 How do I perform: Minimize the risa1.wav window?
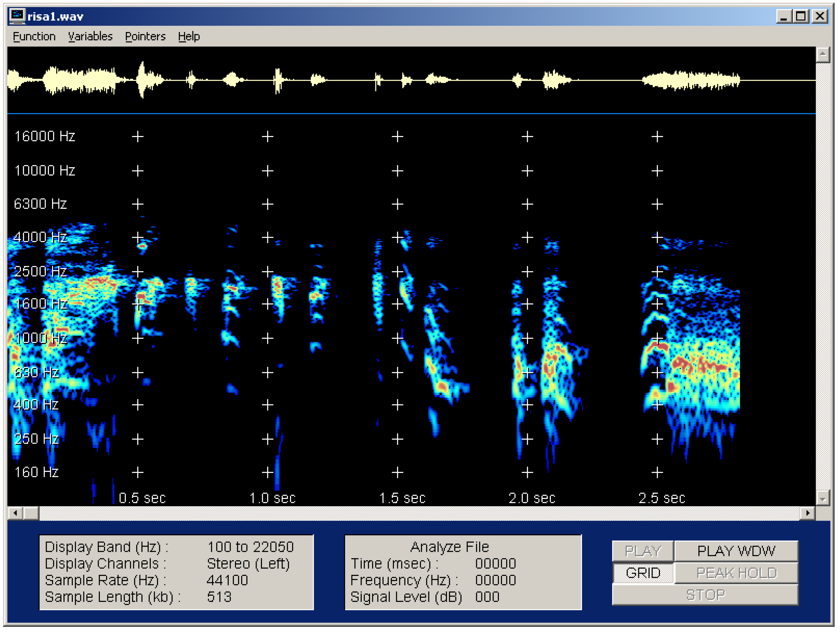coord(783,16)
